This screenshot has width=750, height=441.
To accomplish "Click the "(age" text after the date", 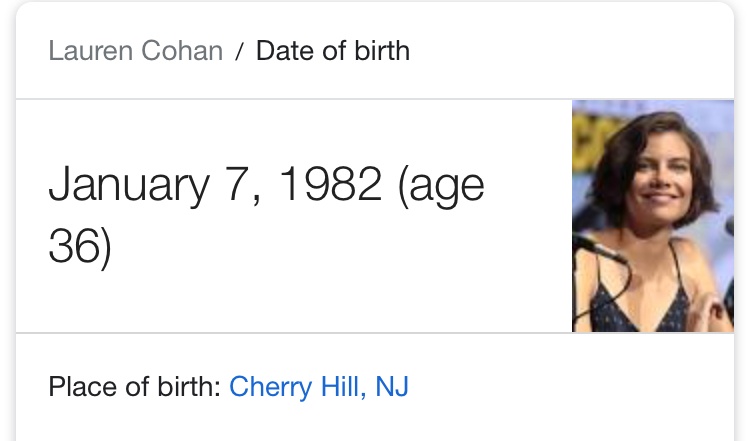I will (x=441, y=187).
